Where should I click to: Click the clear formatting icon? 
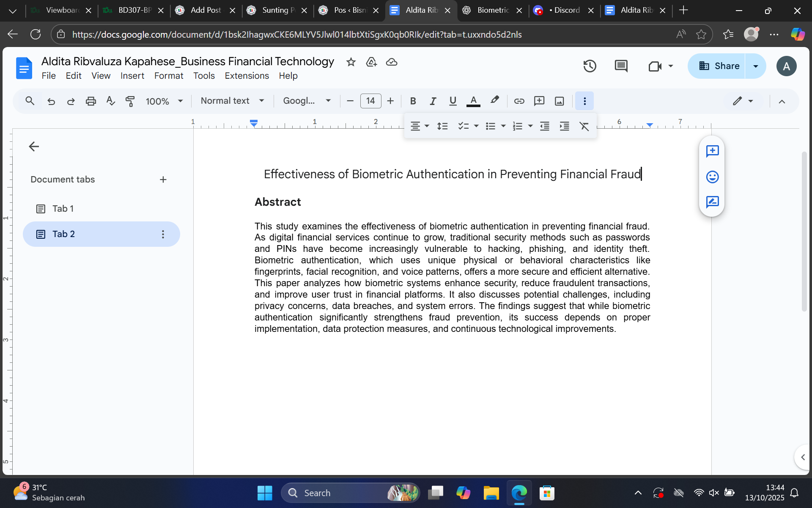point(584,126)
